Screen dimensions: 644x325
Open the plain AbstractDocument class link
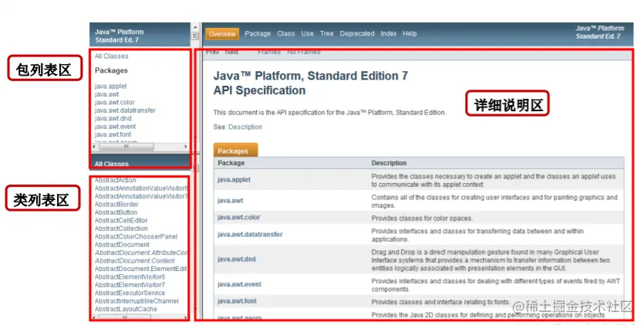[122, 245]
